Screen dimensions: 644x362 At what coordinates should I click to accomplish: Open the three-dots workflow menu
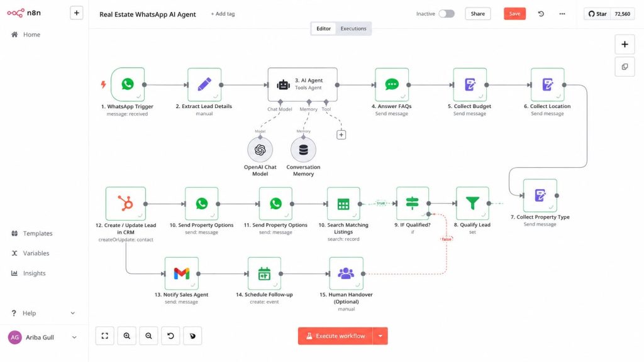pyautogui.click(x=562, y=14)
